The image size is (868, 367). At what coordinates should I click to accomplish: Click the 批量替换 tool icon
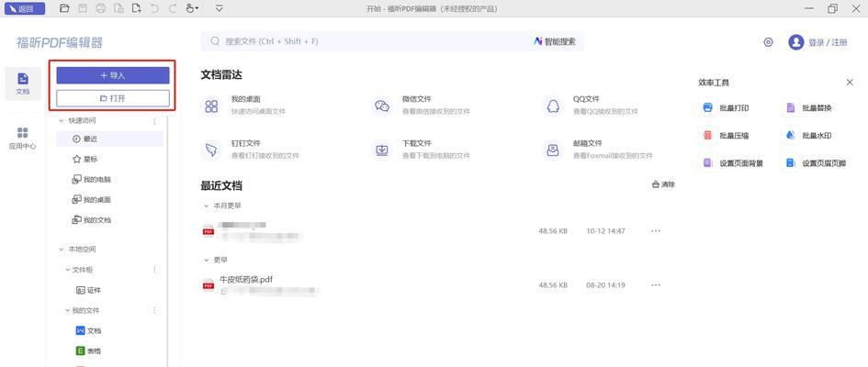790,107
